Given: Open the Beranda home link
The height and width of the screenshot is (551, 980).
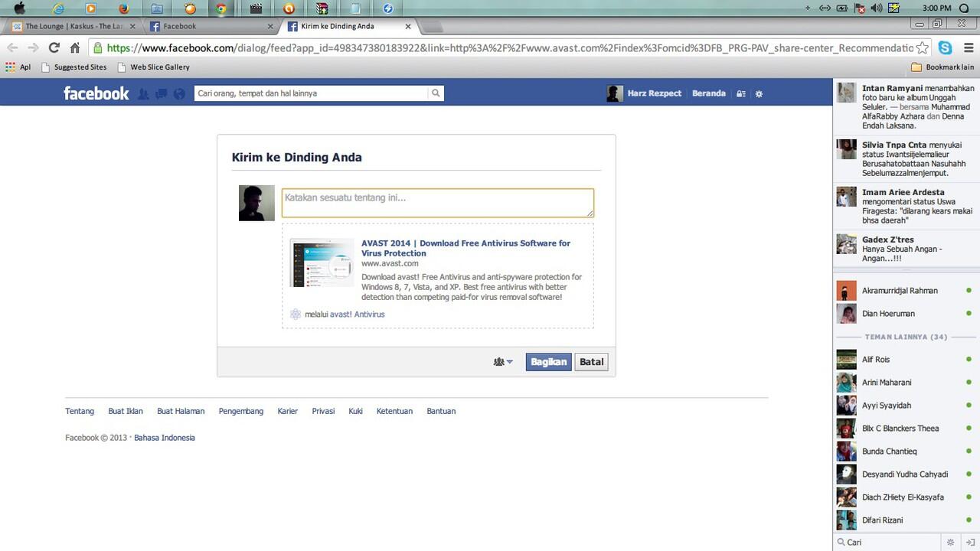Looking at the screenshot, I should pyautogui.click(x=709, y=93).
